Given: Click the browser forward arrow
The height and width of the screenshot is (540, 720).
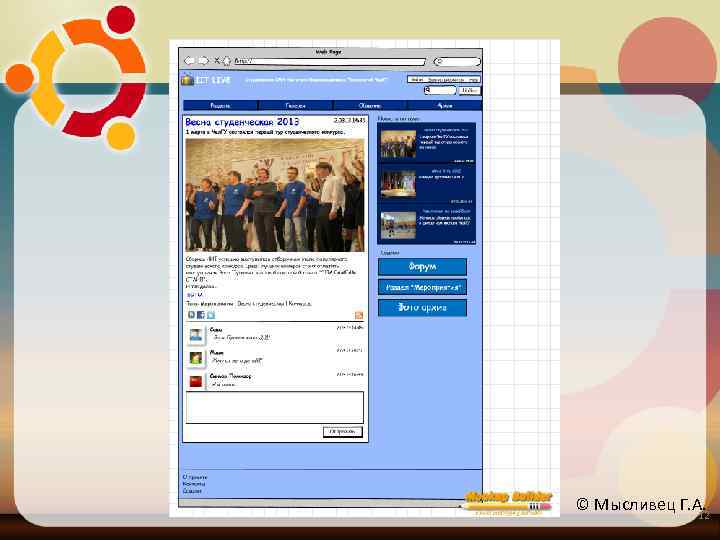Looking at the screenshot, I should pyautogui.click(x=203, y=61).
